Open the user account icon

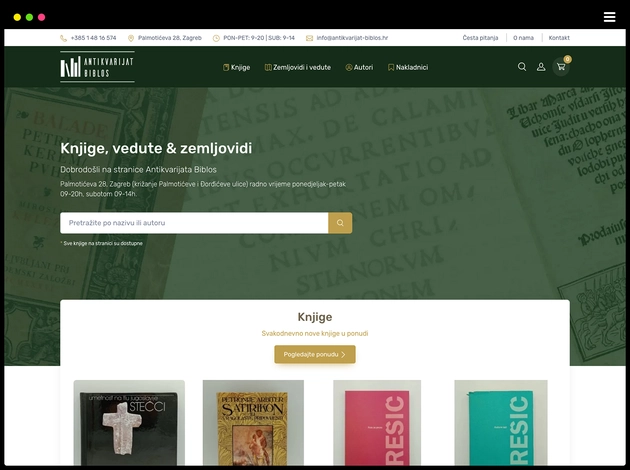[541, 67]
